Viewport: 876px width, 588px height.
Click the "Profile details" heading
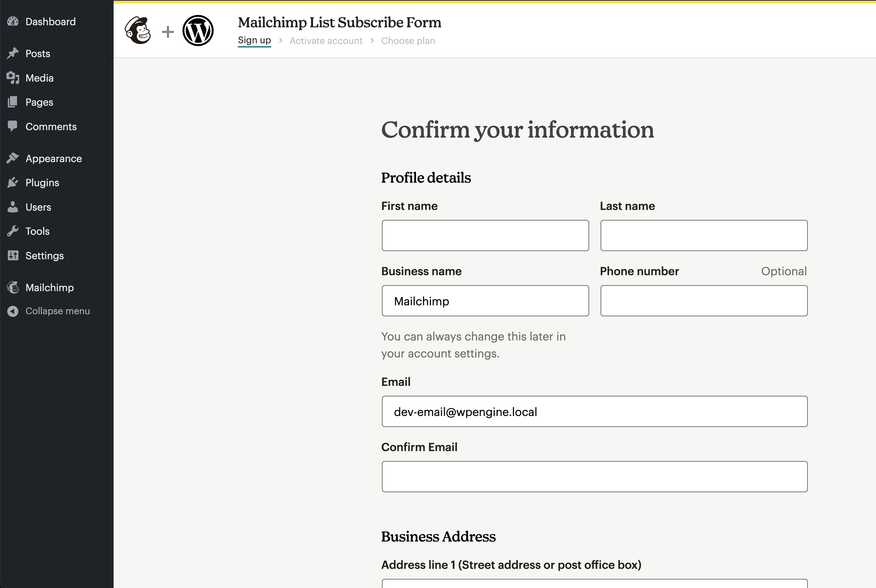tap(426, 178)
